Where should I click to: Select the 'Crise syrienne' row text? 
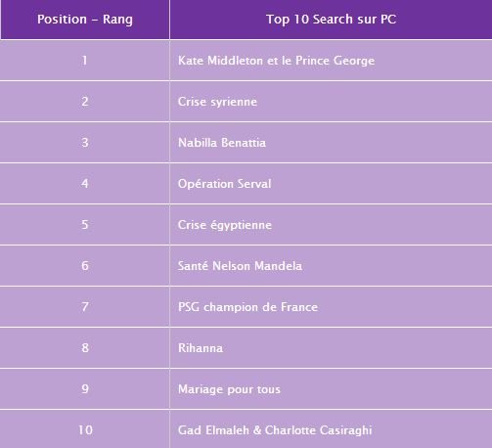217,102
